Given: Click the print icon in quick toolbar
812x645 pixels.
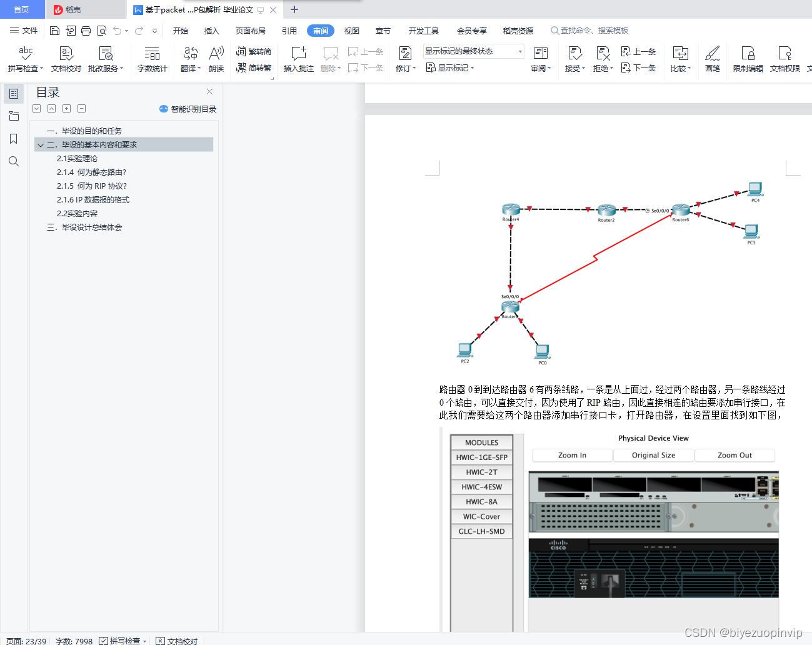Looking at the screenshot, I should click(86, 31).
